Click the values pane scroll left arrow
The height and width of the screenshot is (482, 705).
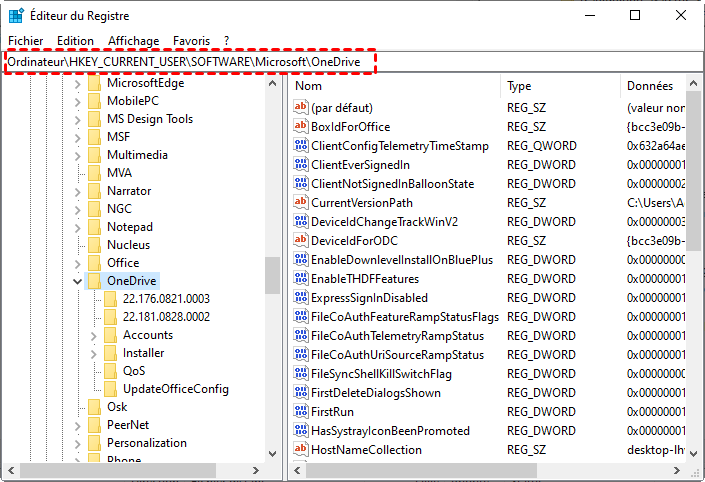point(297,470)
